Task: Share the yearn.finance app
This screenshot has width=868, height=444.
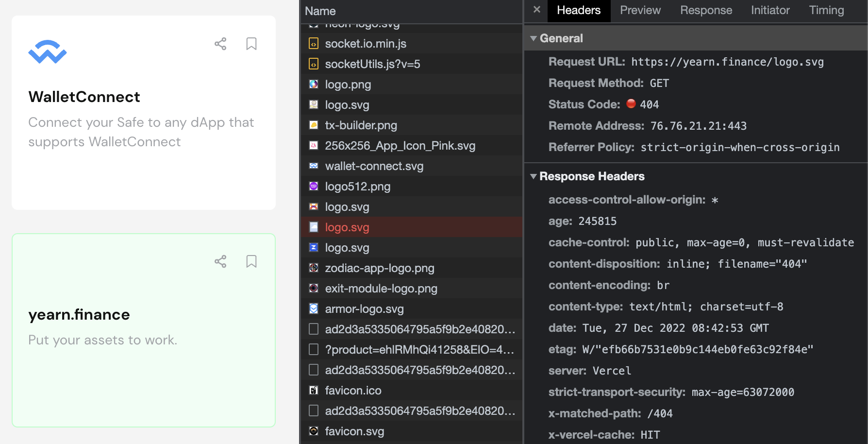Action: pos(220,261)
